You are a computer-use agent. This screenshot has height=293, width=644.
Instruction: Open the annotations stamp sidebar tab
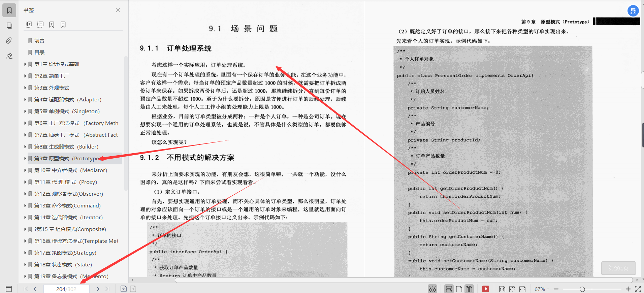click(9, 56)
